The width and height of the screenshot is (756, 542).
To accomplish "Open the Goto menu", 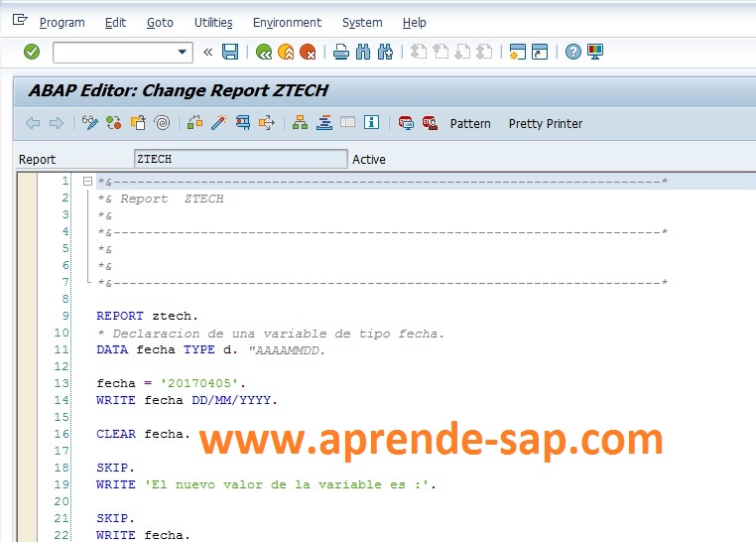I will pyautogui.click(x=160, y=23).
